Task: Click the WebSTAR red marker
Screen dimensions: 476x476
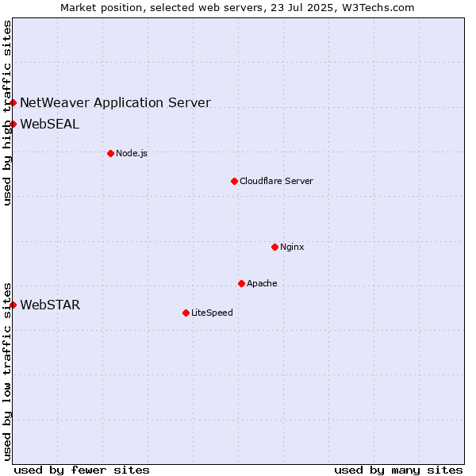Action: (x=13, y=305)
